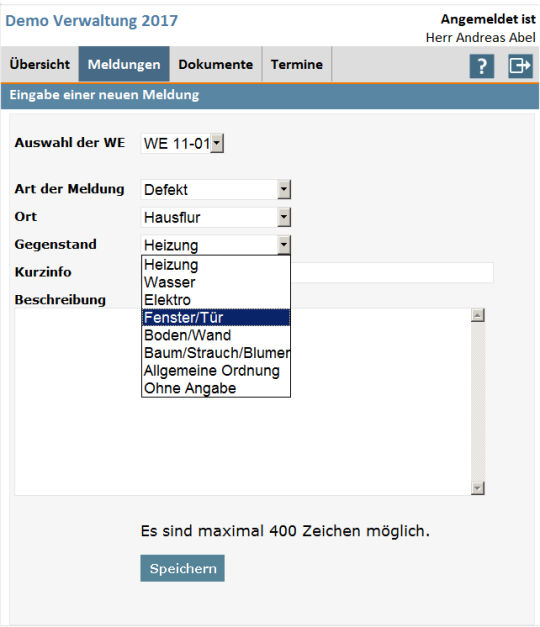
Task: Collapse the Gegenstand dropdown arrow
Action: [x=284, y=244]
